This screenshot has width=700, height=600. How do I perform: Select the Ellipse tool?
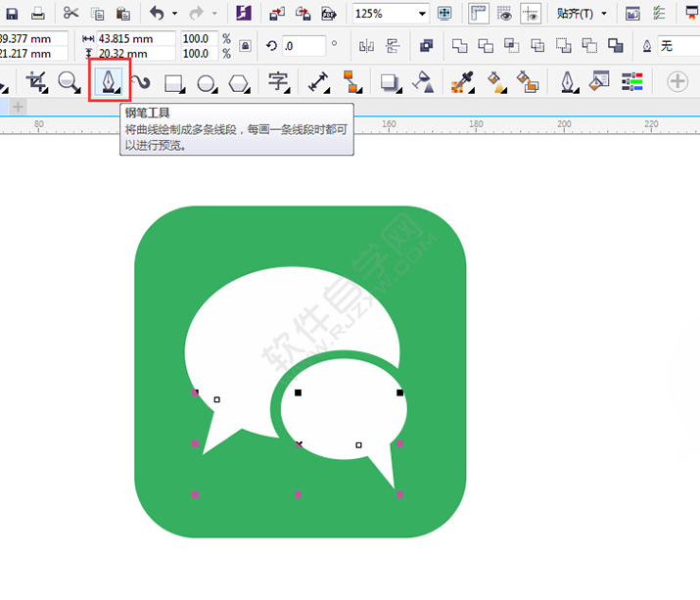(207, 83)
